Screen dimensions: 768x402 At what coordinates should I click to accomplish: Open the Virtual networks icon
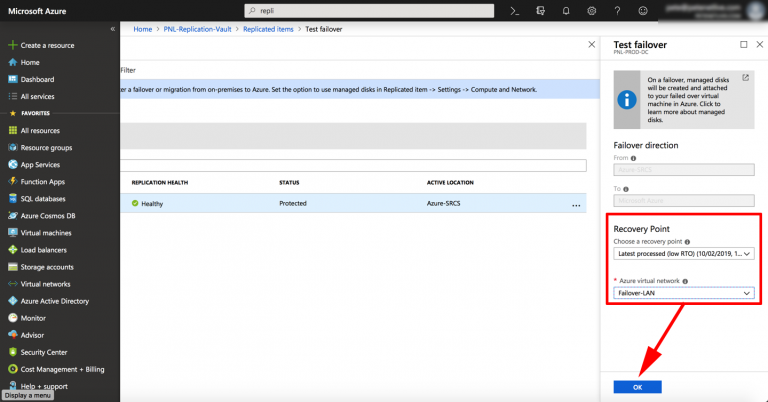[x=13, y=284]
